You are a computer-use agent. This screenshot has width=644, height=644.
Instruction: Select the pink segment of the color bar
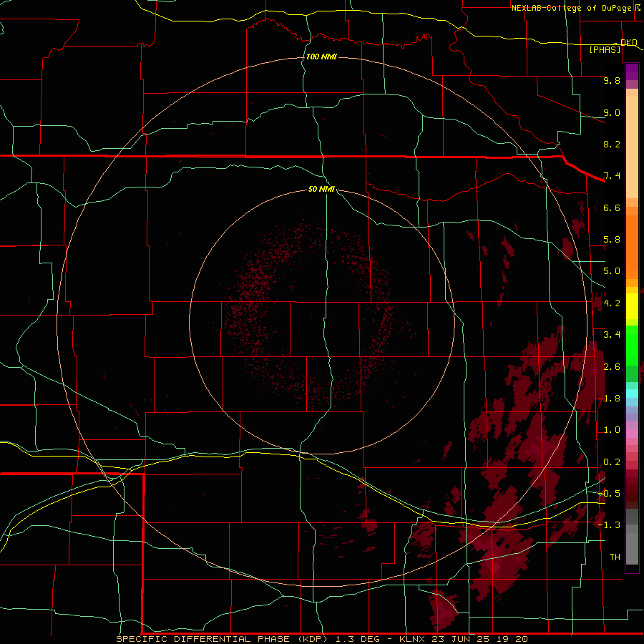click(632, 434)
